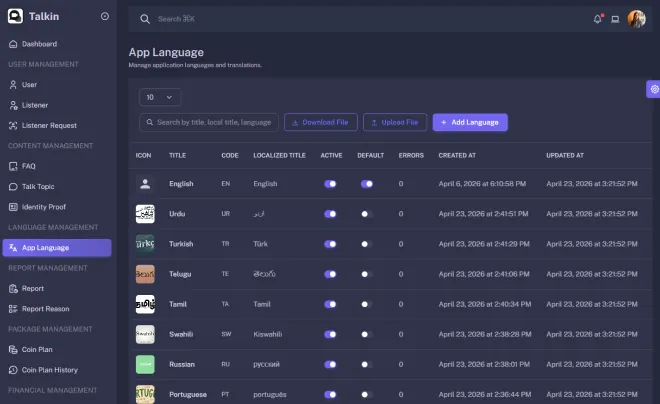Disable Active switch for Urdu
Viewport: 660px width, 404px height.
(330, 214)
